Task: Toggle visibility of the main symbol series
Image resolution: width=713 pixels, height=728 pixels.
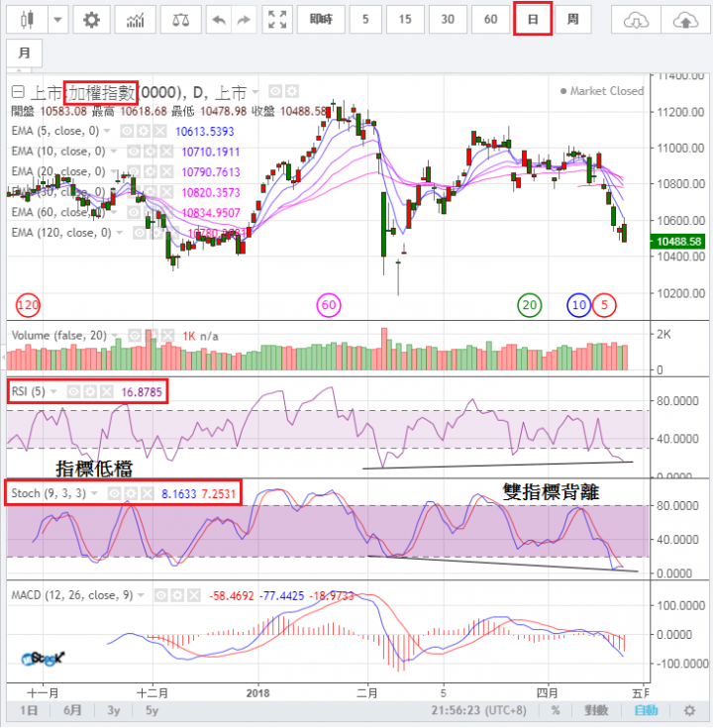Action: click(x=275, y=91)
